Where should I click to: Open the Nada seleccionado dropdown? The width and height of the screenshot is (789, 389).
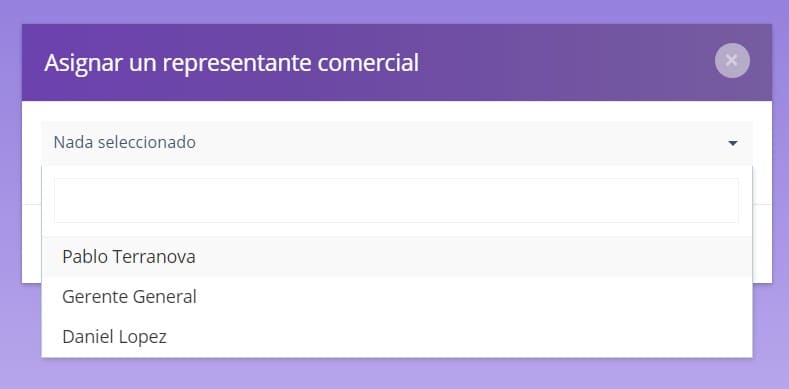coord(397,143)
